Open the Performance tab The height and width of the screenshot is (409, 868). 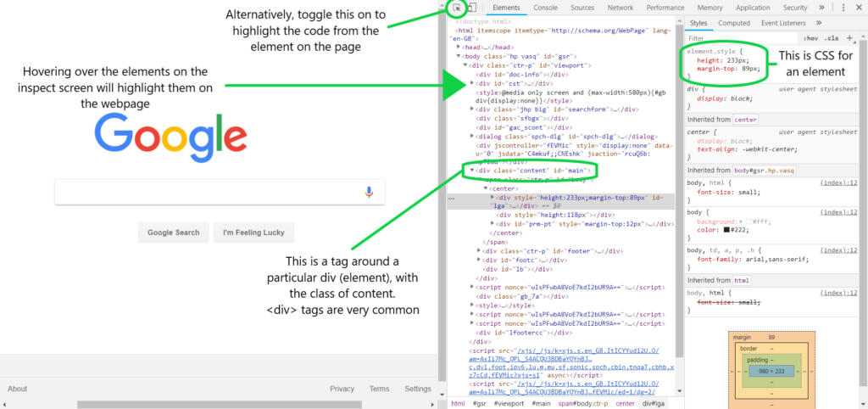tap(665, 8)
